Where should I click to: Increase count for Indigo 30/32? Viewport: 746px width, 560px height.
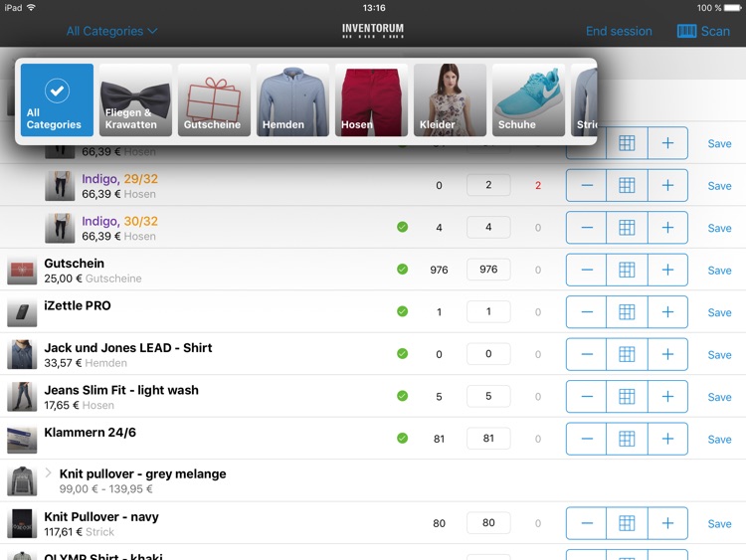667,228
